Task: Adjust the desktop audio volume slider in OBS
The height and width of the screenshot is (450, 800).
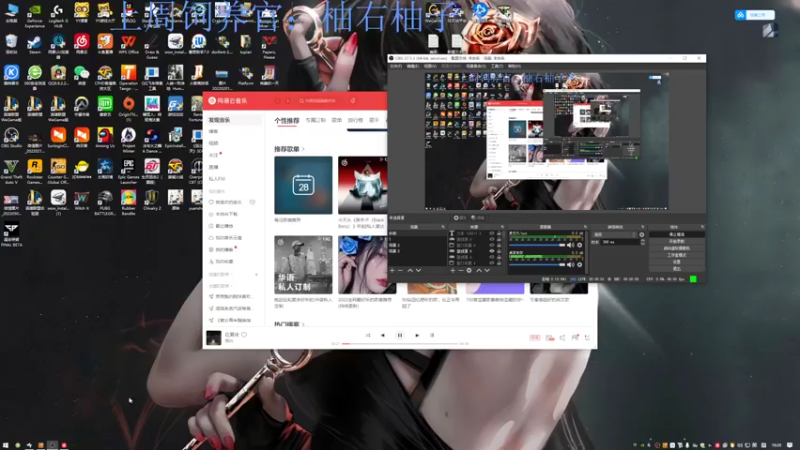Action: click(x=537, y=265)
